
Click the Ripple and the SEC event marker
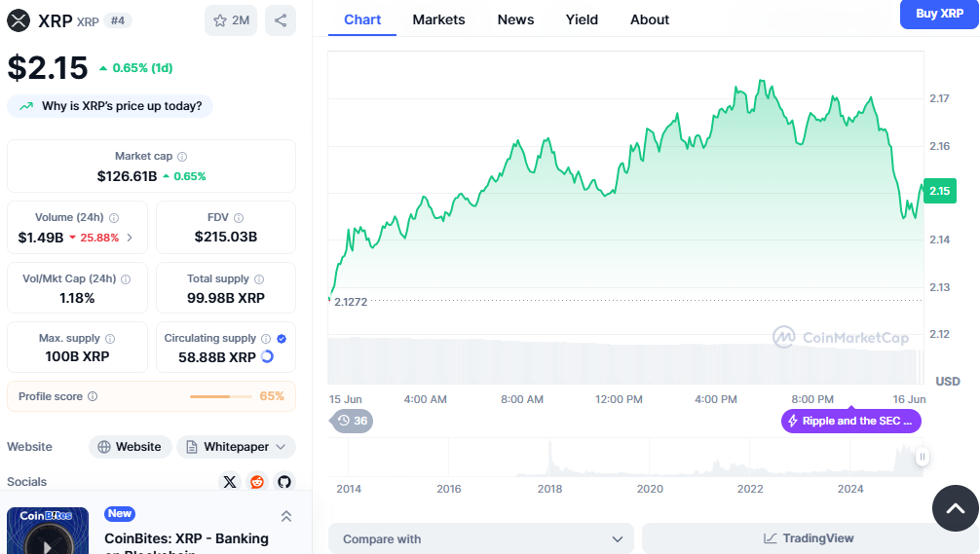coord(850,421)
